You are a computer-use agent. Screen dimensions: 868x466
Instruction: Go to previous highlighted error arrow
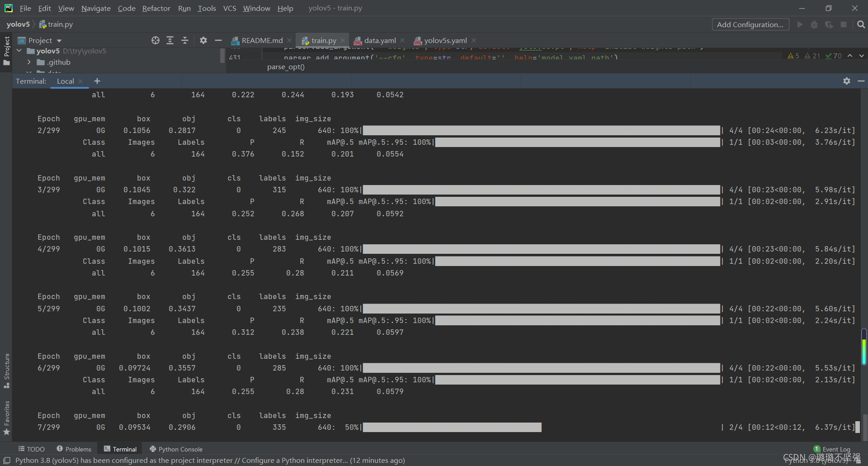tap(850, 56)
